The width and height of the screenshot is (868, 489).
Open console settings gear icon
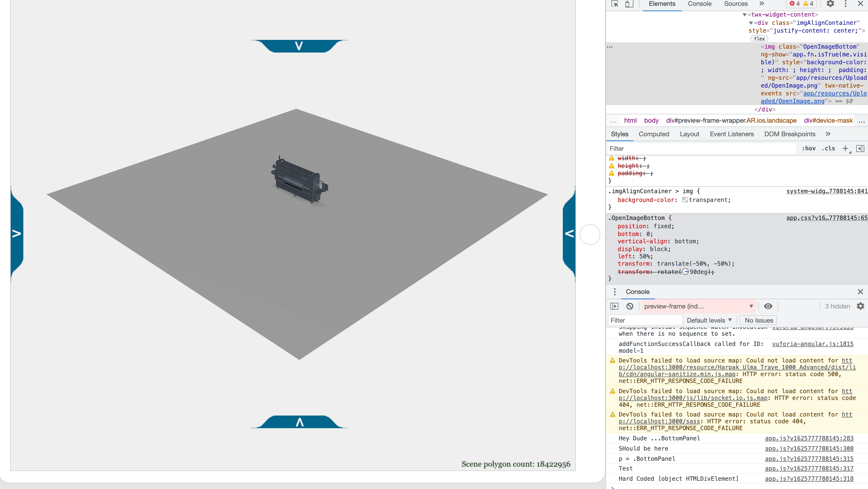tap(860, 306)
